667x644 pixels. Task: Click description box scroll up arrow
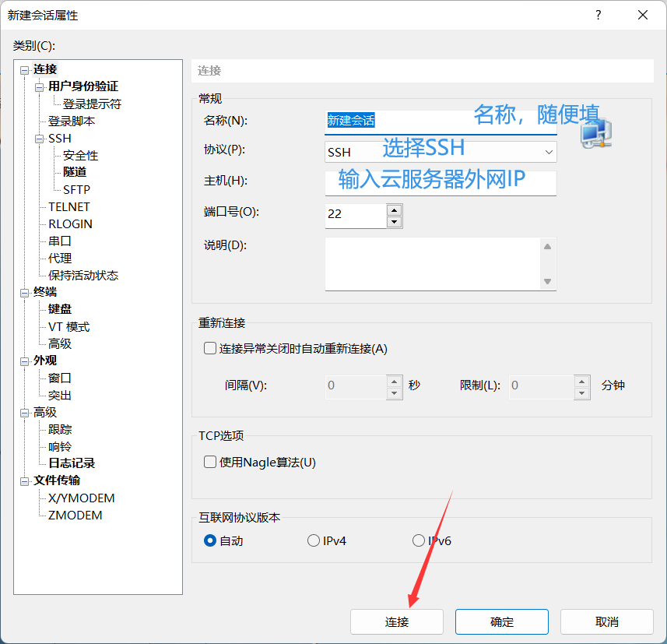click(x=547, y=246)
